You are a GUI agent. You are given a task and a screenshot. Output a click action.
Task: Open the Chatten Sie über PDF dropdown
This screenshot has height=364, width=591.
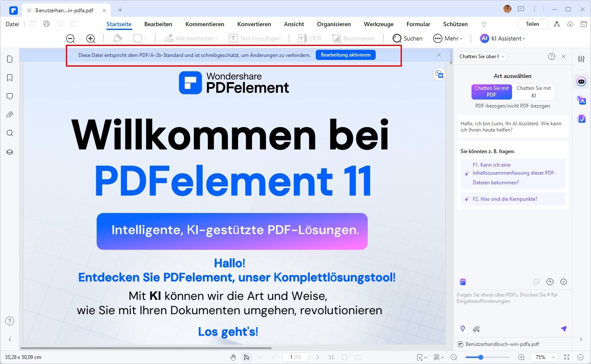pos(483,57)
